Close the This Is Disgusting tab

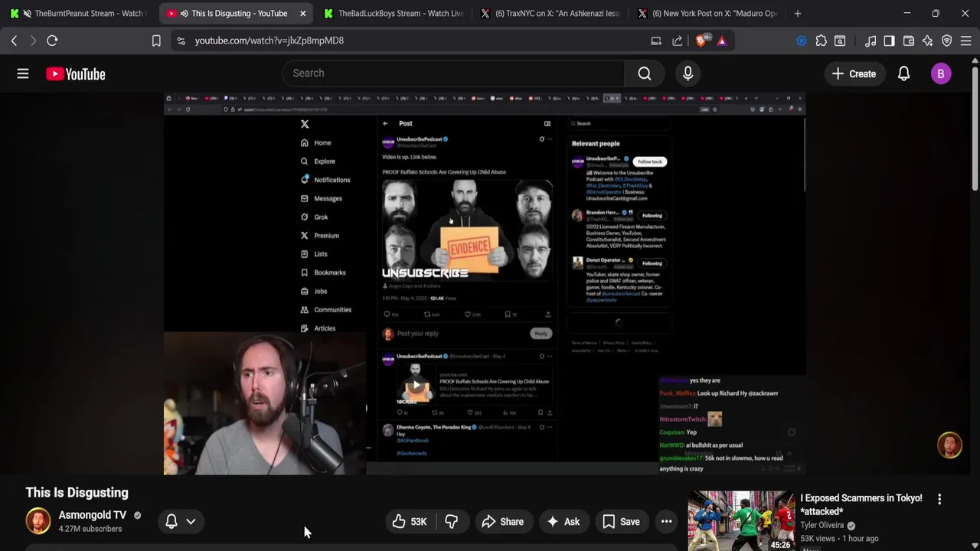pos(303,13)
